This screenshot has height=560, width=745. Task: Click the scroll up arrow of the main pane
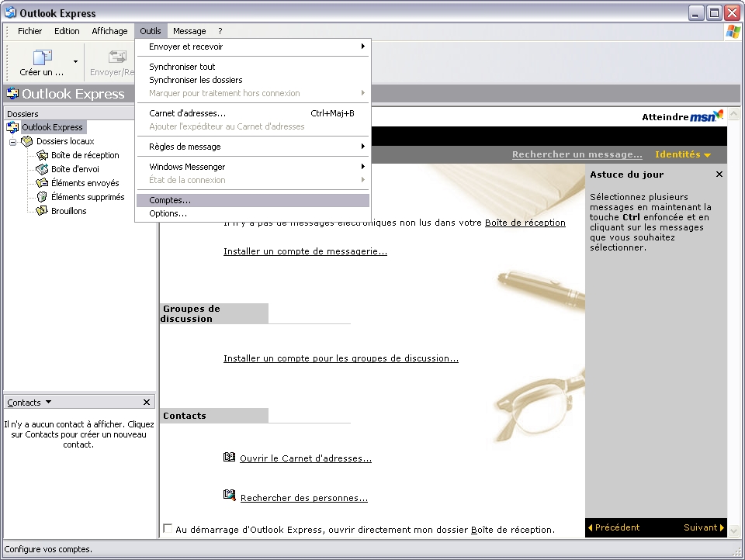pyautogui.click(x=734, y=114)
